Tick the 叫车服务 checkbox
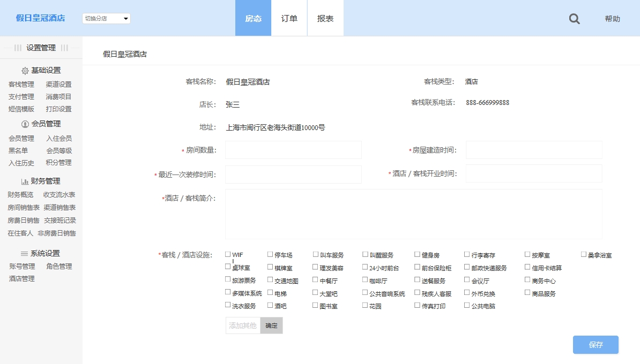Image resolution: width=640 pixels, height=364 pixels. click(316, 254)
